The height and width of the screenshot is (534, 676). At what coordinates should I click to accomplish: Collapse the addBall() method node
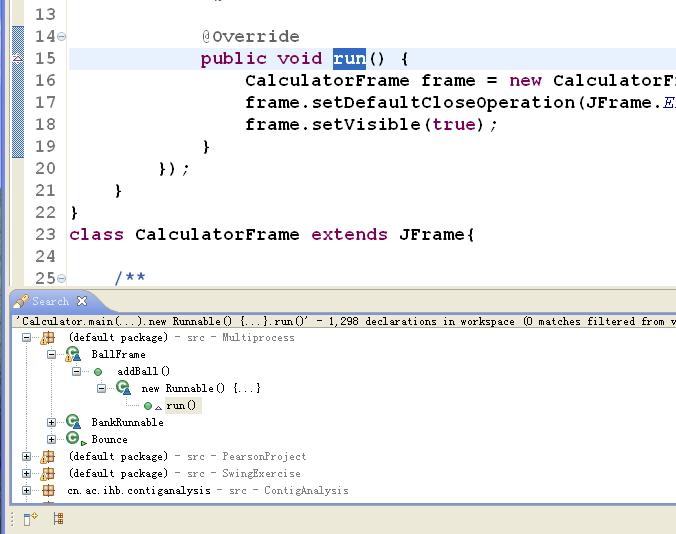pyautogui.click(x=76, y=371)
